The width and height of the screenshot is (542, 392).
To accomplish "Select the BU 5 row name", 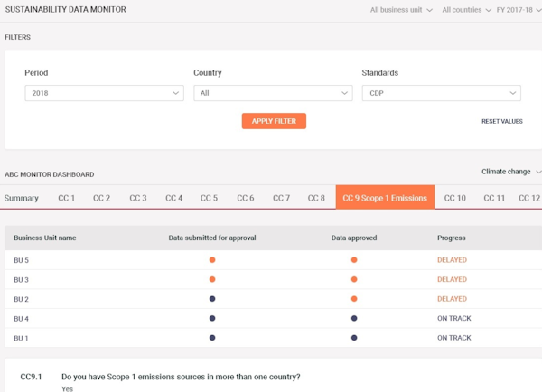I will tap(21, 260).
